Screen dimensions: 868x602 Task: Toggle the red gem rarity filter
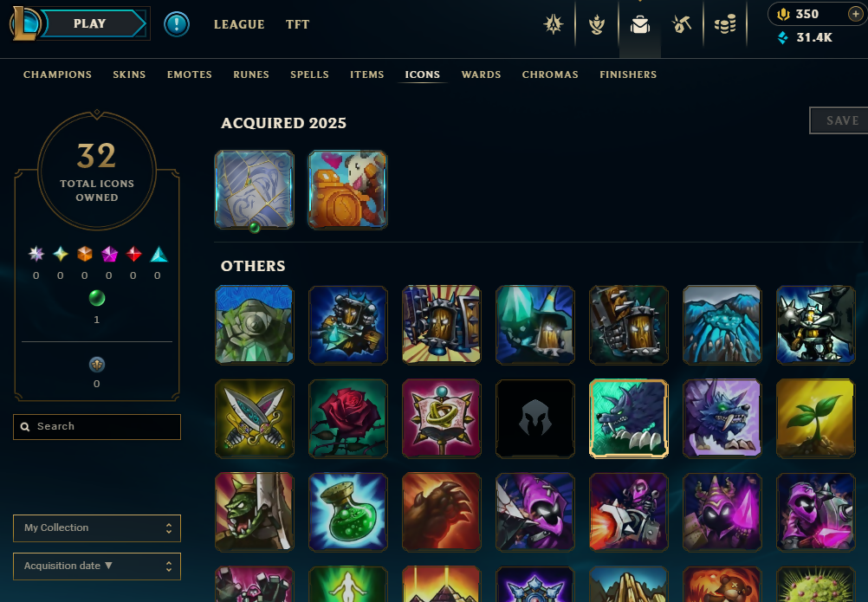(133, 254)
